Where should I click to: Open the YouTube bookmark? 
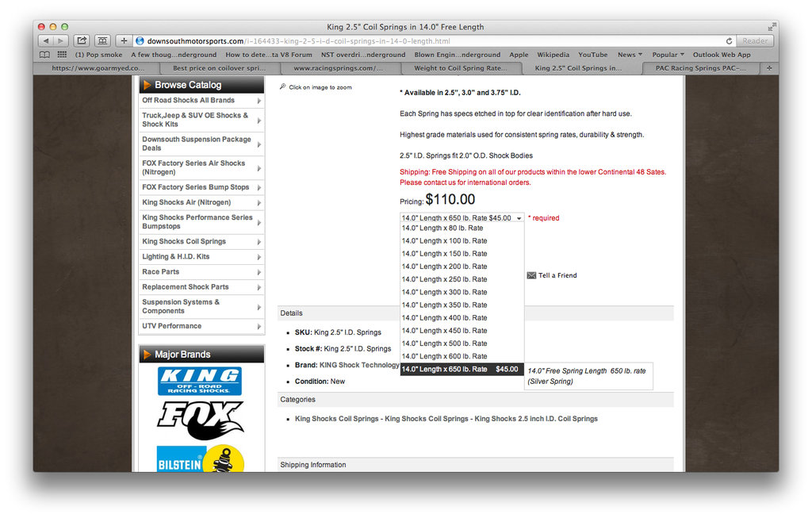pyautogui.click(x=592, y=55)
